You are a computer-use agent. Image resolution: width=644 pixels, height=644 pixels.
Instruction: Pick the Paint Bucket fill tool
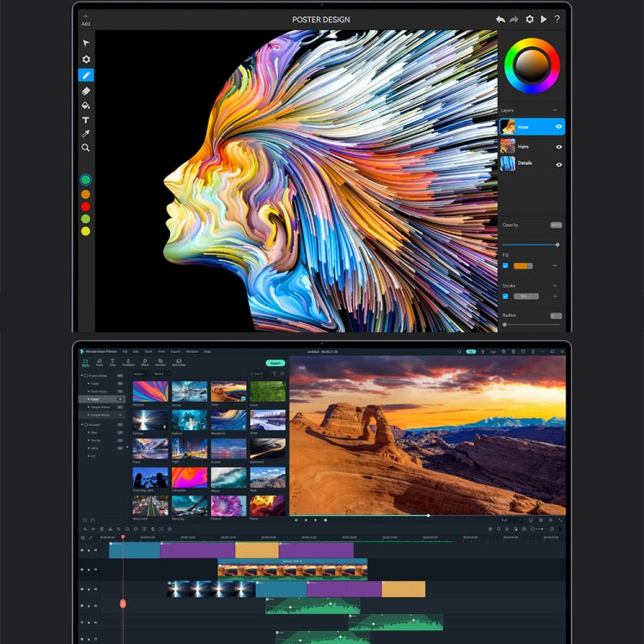tap(86, 106)
